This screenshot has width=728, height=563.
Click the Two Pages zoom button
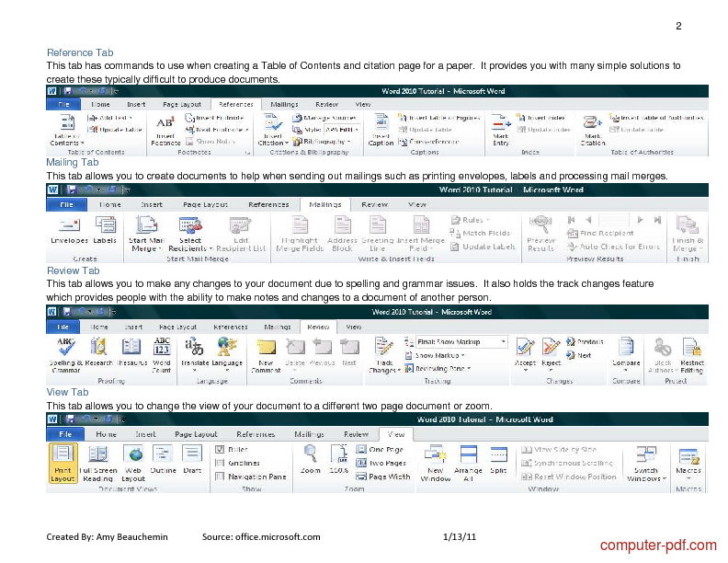pyautogui.click(x=381, y=463)
